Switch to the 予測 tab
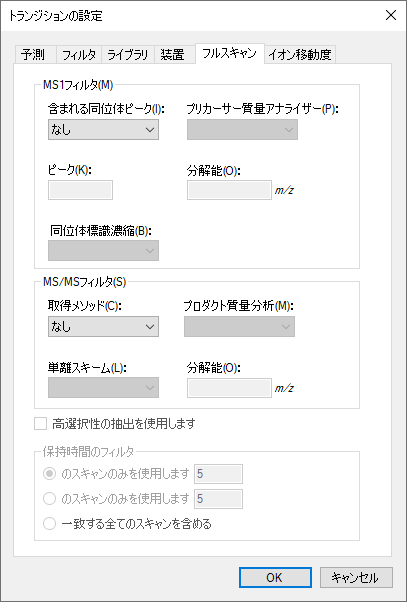The width and height of the screenshot is (407, 602). coord(36,55)
